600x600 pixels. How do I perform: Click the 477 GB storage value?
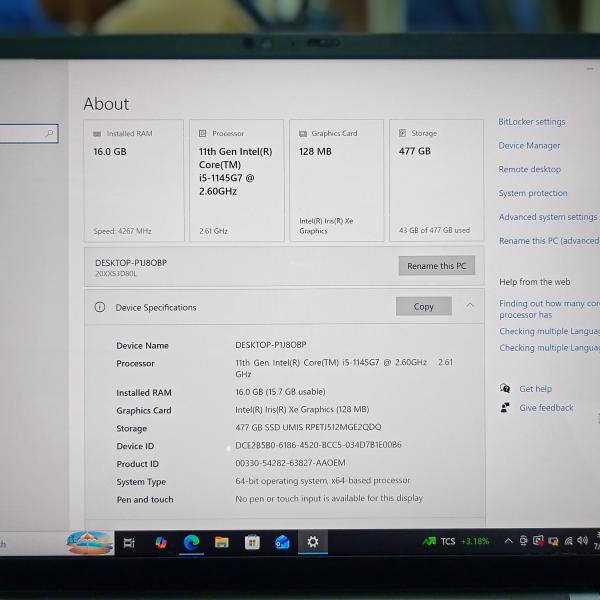tap(414, 151)
